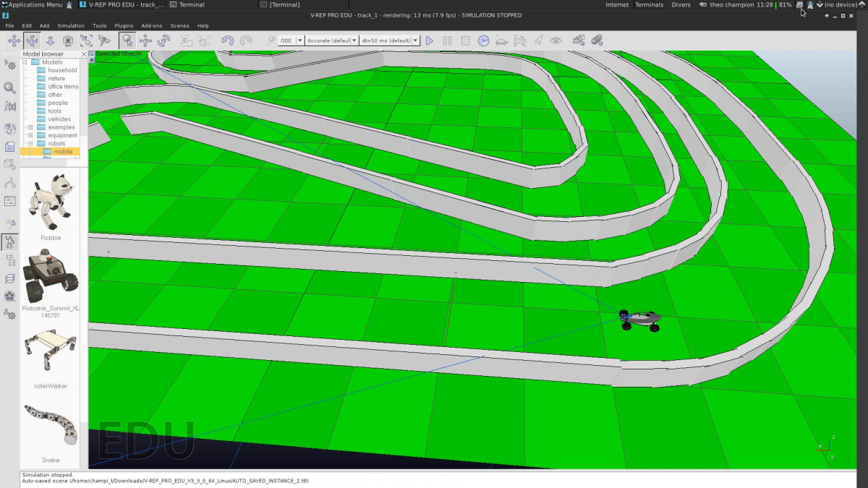Undo the last action

[x=228, y=41]
